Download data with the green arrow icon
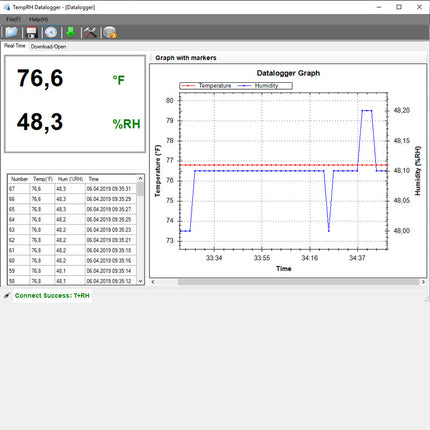The height and width of the screenshot is (430, 430). point(71,33)
